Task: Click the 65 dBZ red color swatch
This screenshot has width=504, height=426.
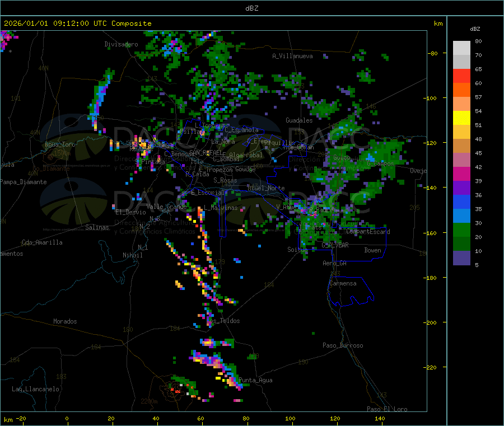Action: 461,76
